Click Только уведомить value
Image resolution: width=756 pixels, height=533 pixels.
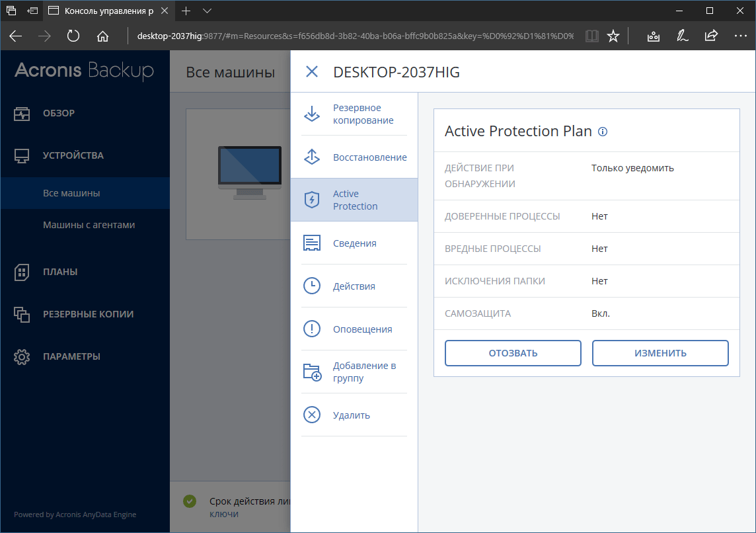pyautogui.click(x=632, y=168)
